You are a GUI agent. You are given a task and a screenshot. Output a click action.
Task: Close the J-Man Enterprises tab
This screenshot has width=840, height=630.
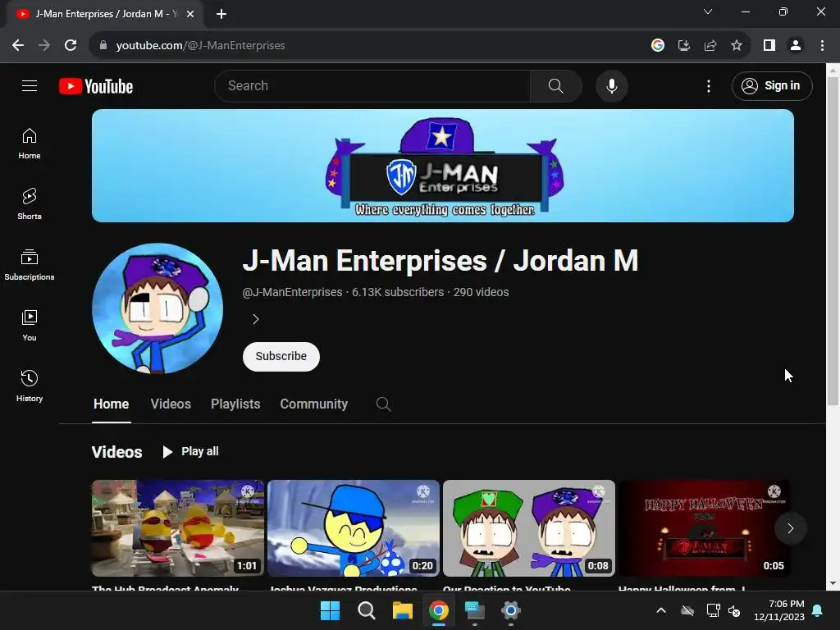point(190,14)
